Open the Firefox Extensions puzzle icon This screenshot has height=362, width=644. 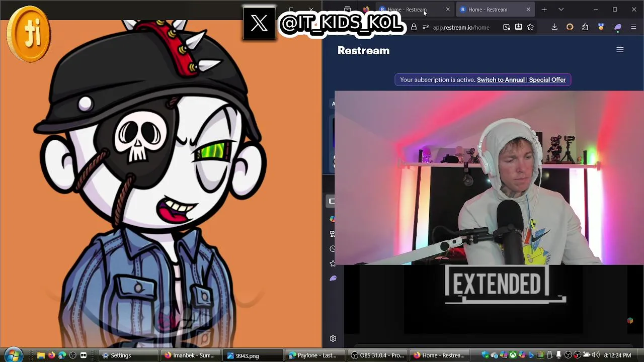585,27
